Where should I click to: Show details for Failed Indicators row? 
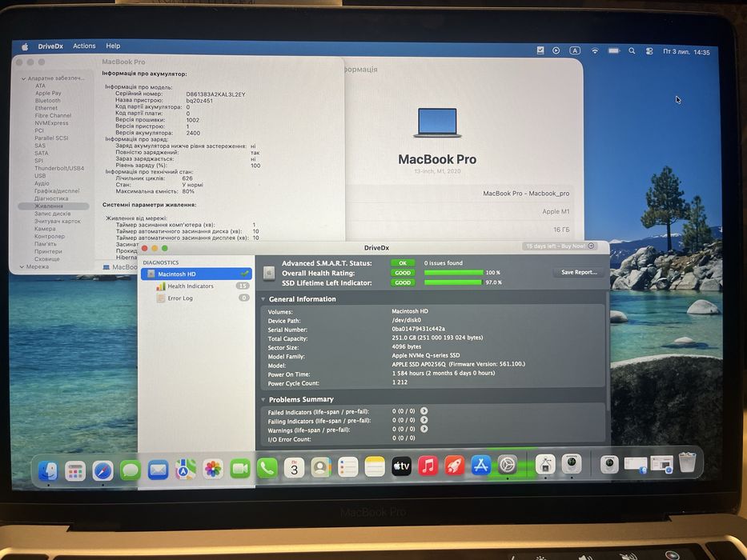pos(424,411)
